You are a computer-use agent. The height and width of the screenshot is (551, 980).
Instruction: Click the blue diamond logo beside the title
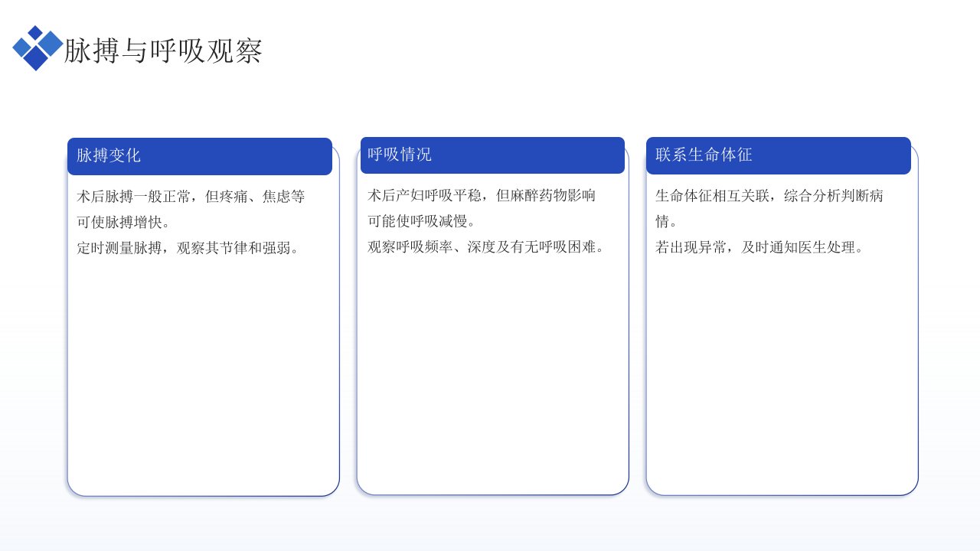point(37,48)
